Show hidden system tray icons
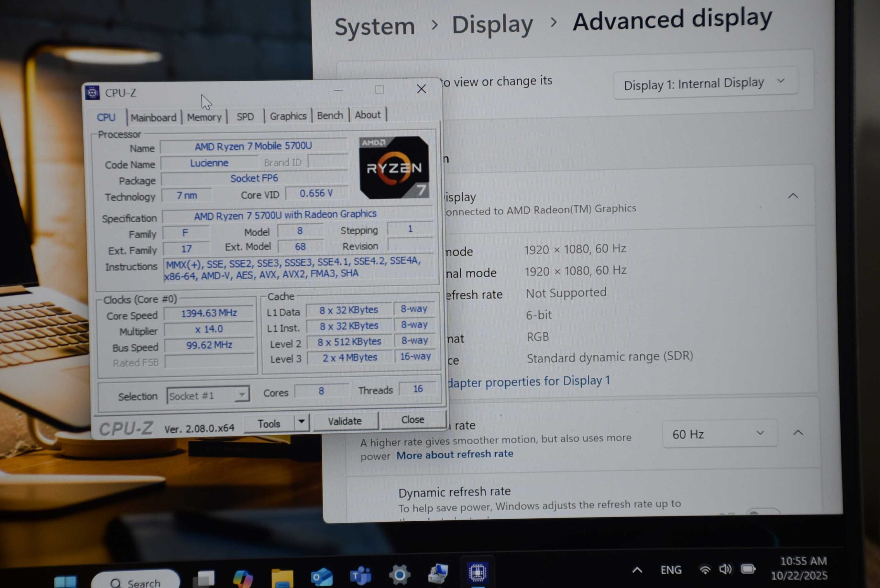 tap(637, 570)
